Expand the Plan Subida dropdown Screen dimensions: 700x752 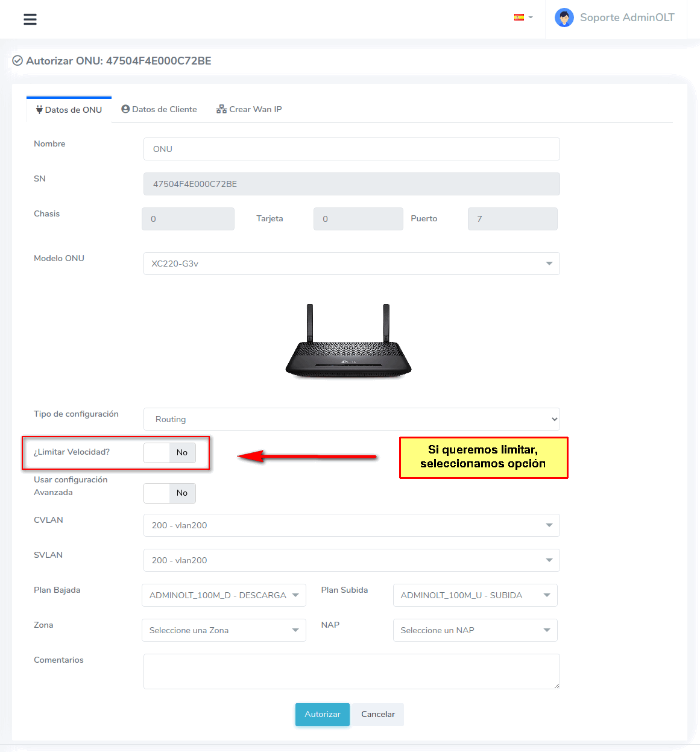tap(475, 595)
